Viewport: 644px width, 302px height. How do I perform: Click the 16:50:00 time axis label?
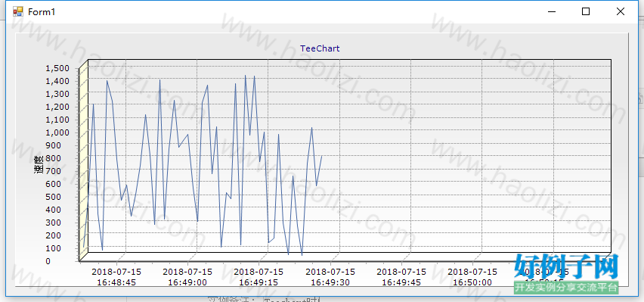(472, 282)
